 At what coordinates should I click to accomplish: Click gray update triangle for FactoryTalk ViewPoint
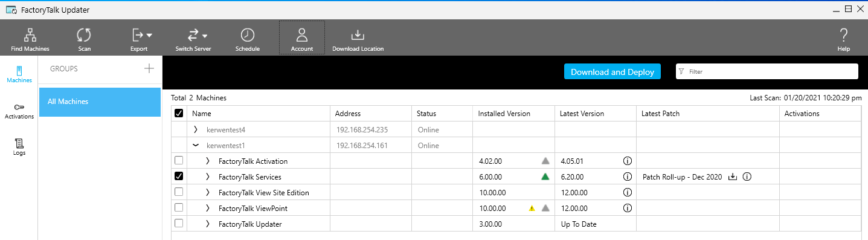point(545,208)
